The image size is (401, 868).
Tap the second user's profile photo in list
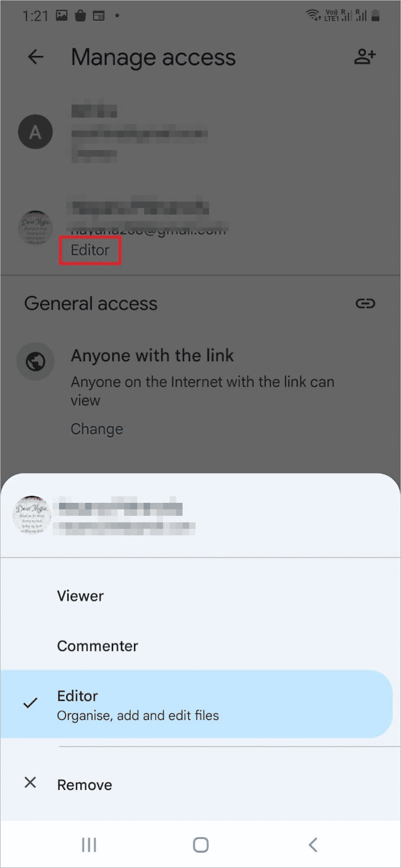(35, 228)
